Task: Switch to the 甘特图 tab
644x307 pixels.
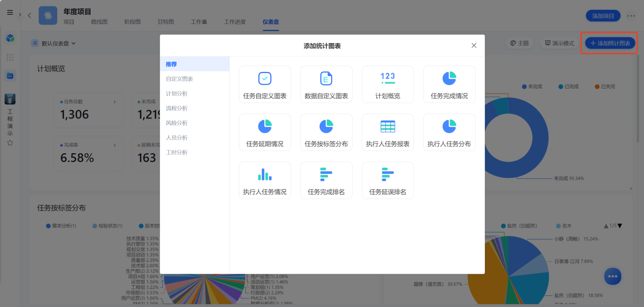Action: tap(166, 22)
